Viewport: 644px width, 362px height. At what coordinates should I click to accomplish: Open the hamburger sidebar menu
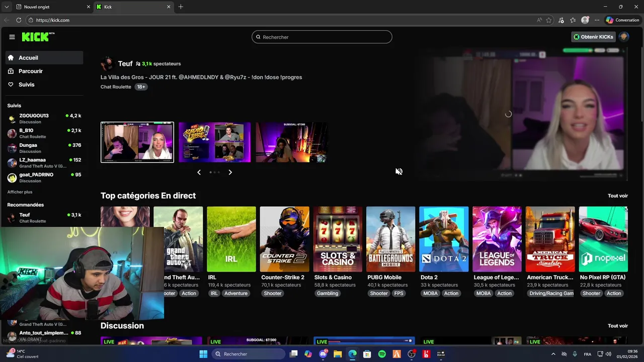click(x=12, y=37)
